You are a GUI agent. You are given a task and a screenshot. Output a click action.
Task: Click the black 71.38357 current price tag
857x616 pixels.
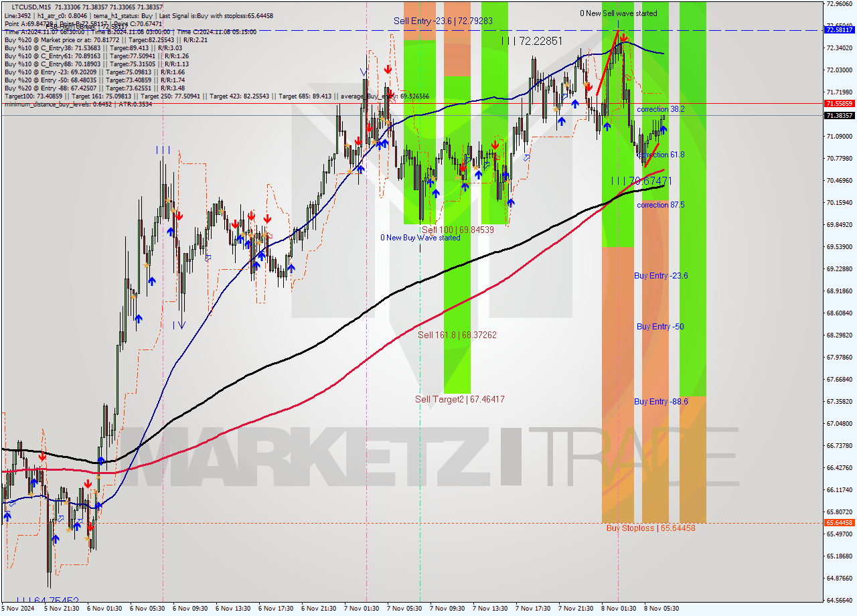point(840,116)
